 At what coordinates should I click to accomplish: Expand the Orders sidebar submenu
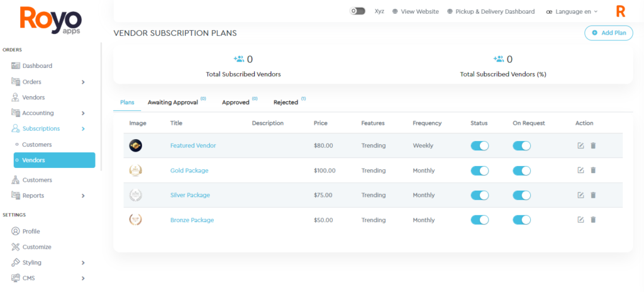coord(83,82)
